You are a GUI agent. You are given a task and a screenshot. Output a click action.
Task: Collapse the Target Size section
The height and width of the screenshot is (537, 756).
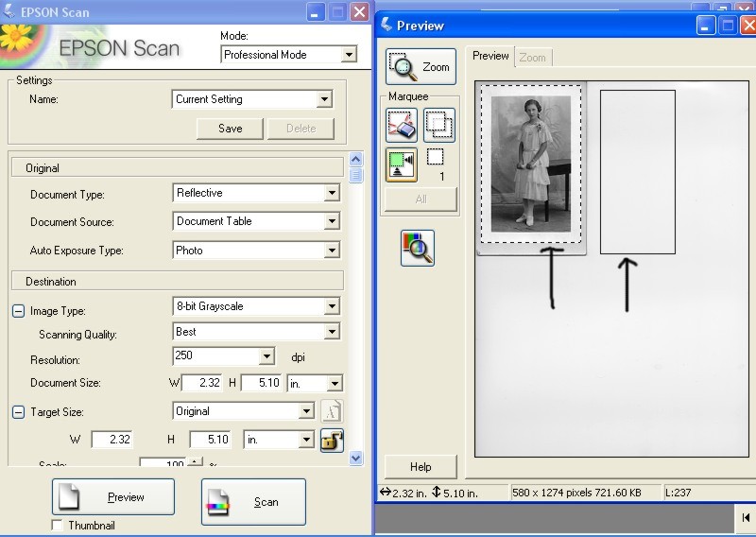click(x=18, y=412)
